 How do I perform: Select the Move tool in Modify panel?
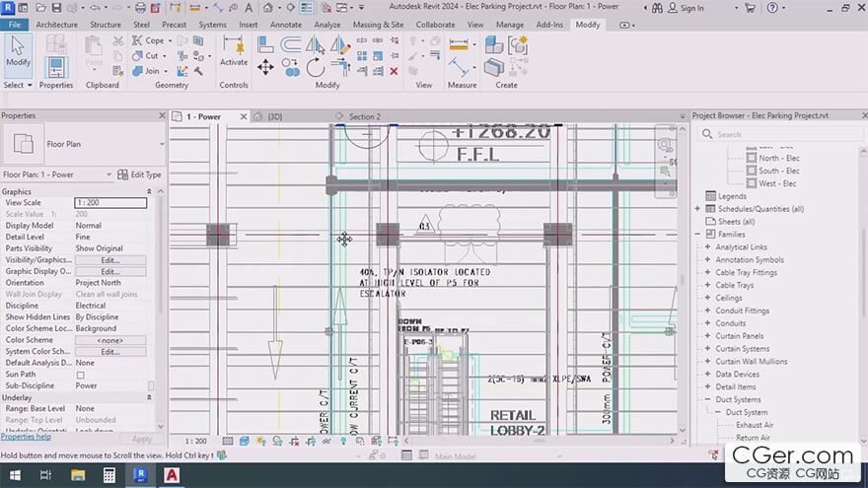[x=265, y=67]
